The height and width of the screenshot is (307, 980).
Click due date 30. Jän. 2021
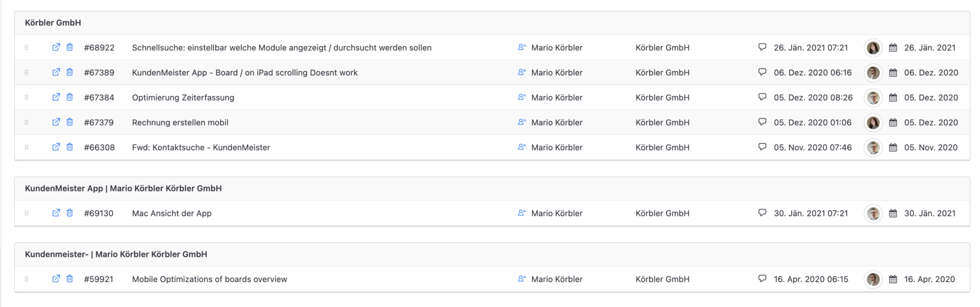tap(930, 213)
